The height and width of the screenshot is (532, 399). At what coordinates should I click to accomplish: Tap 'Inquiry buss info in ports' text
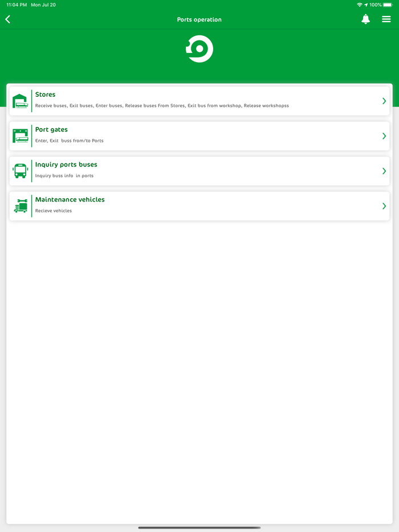pyautogui.click(x=64, y=176)
